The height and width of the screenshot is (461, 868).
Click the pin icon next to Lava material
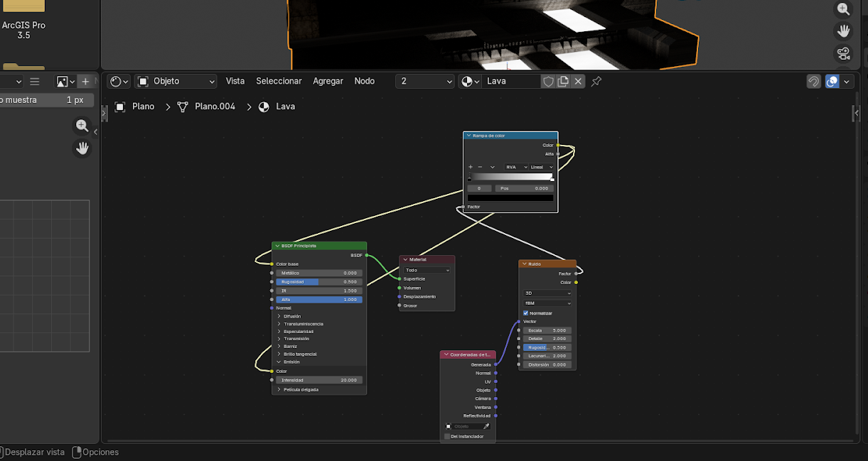click(596, 82)
